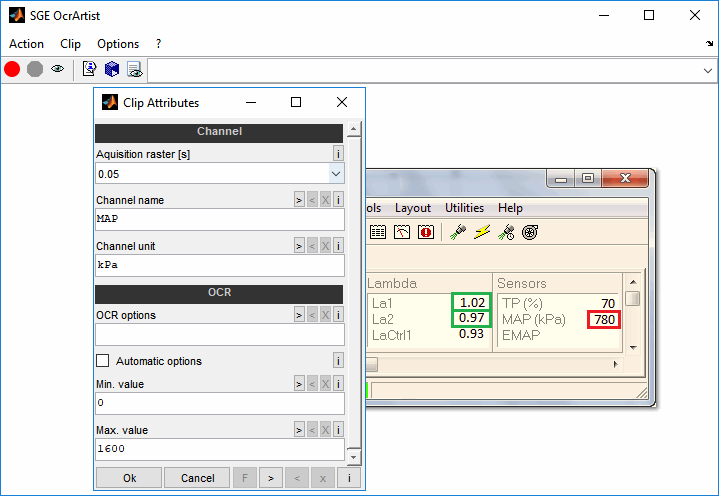This screenshot has height=496, width=719.
Task: Toggle the eye preview icon in toolbar
Action: [57, 69]
